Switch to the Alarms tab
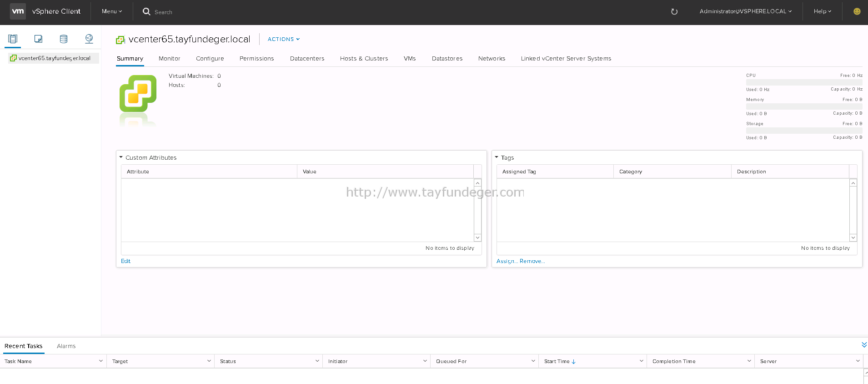 tap(66, 346)
